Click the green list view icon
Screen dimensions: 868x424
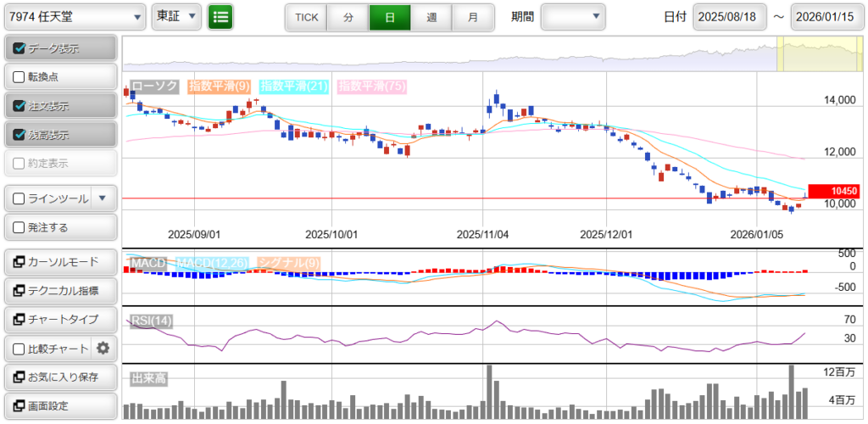pyautogui.click(x=220, y=16)
